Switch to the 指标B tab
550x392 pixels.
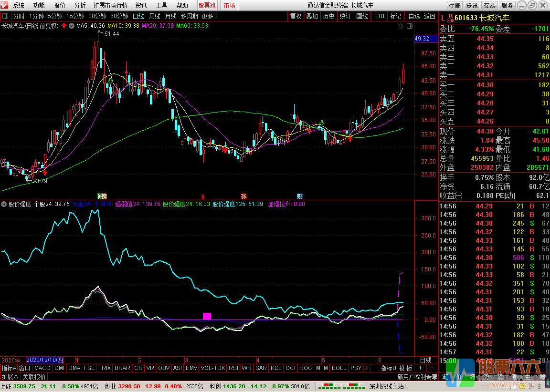point(388,368)
